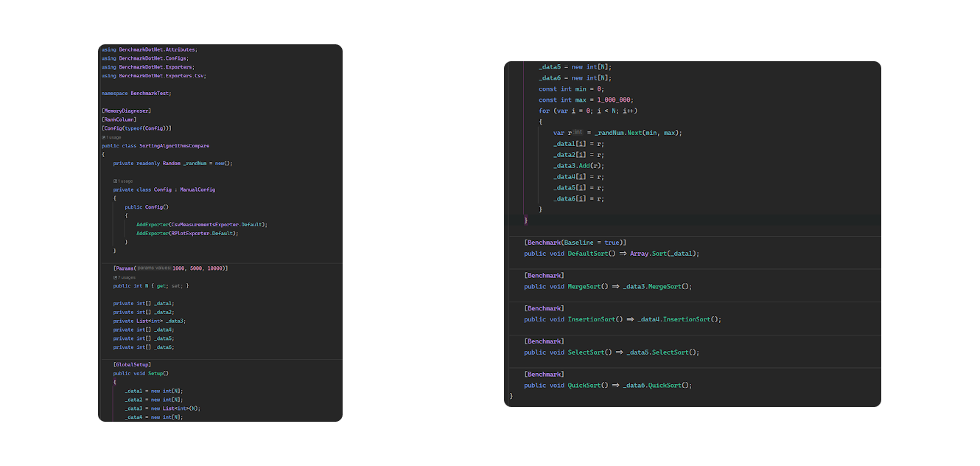The width and height of the screenshot is (980, 466).
Task: Click the usage icon above Config class
Action: point(115,181)
